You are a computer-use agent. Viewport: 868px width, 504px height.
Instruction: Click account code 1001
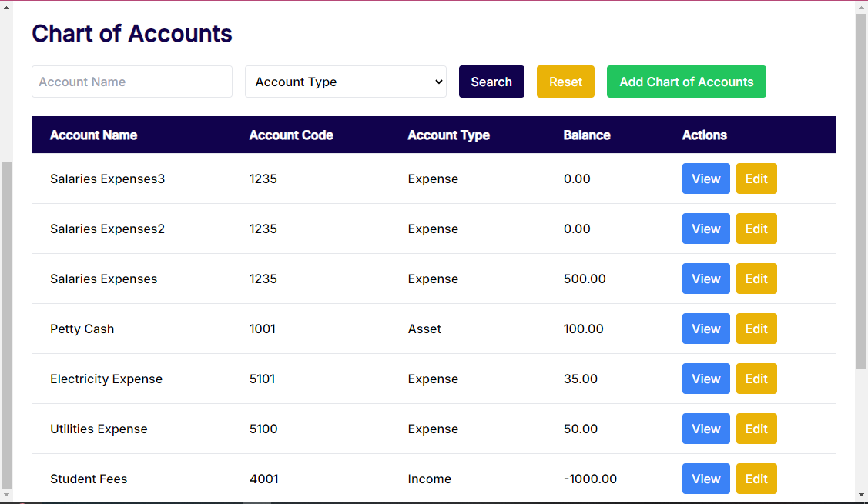click(263, 329)
